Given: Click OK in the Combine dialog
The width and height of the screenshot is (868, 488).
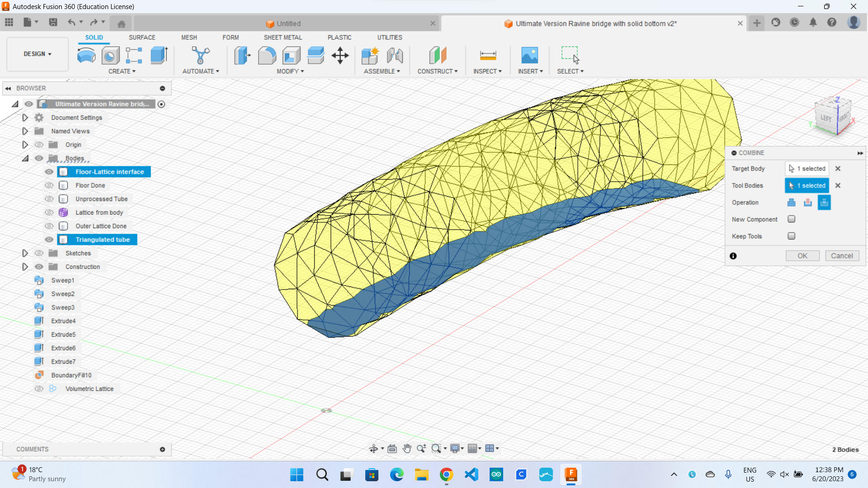Looking at the screenshot, I should 802,256.
